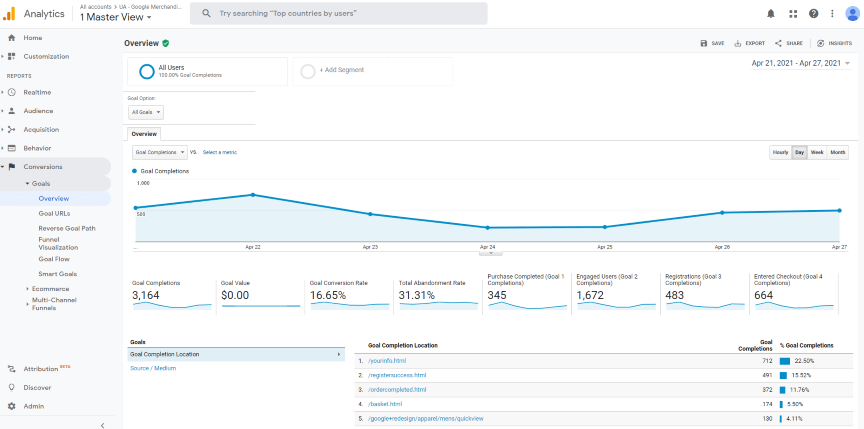This screenshot has height=429, width=864.
Task: Open the Google apps grid icon
Action: 793,13
